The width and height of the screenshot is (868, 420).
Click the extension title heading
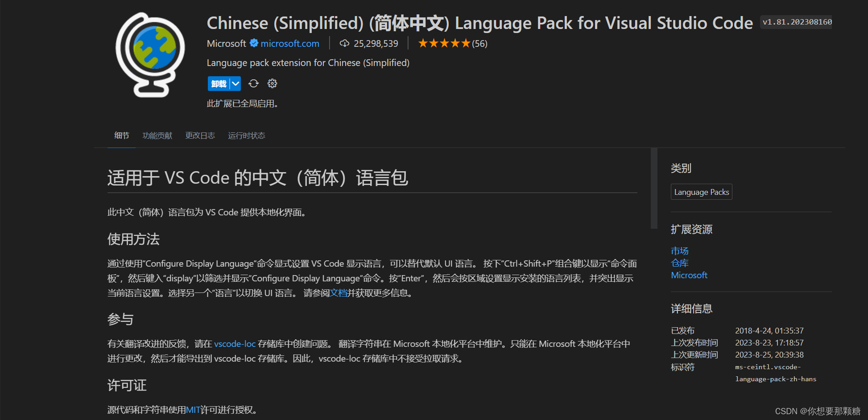pos(480,23)
